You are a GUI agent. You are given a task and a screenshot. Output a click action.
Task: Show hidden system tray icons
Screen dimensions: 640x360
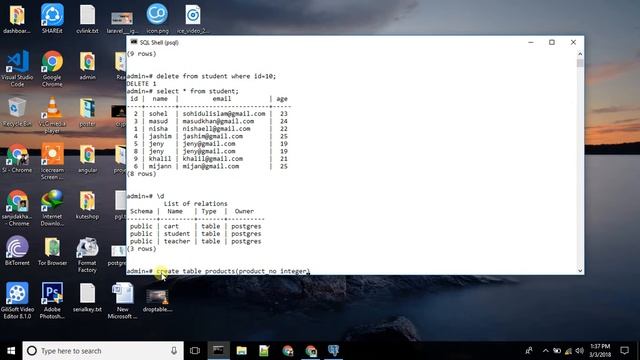[x=545, y=351]
